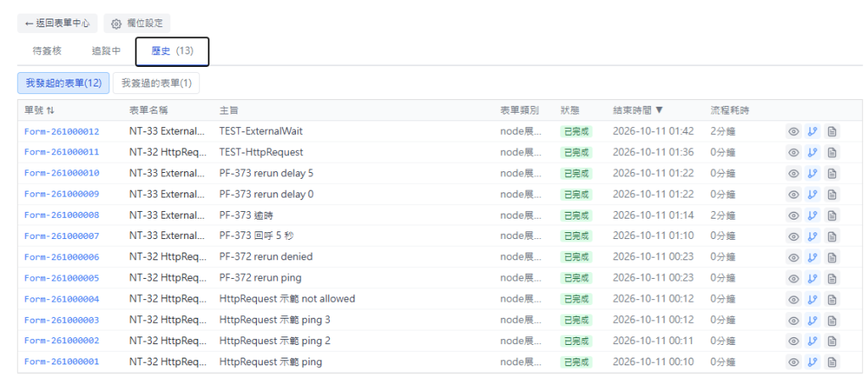Open the document icon for Form-261000005
The image size is (868, 378).
(x=832, y=278)
